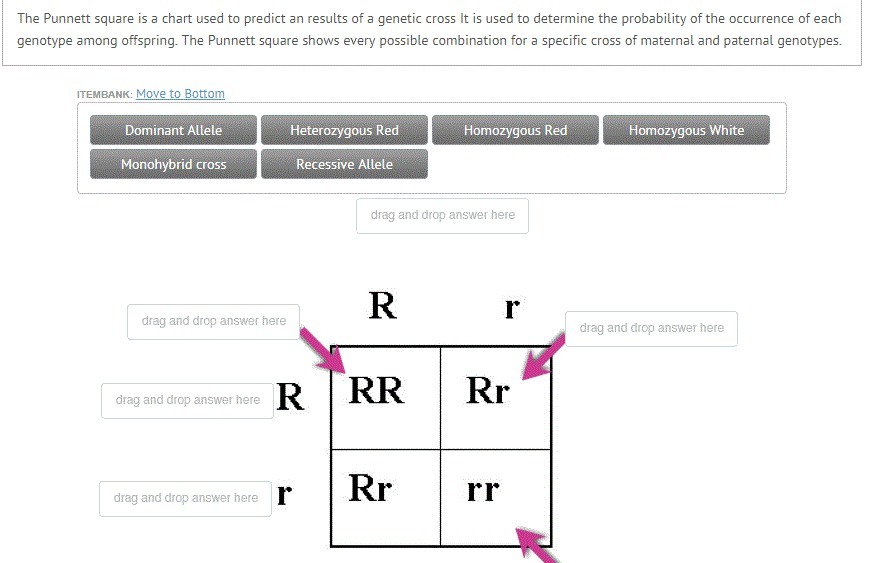Click the column header letter R

(x=382, y=305)
